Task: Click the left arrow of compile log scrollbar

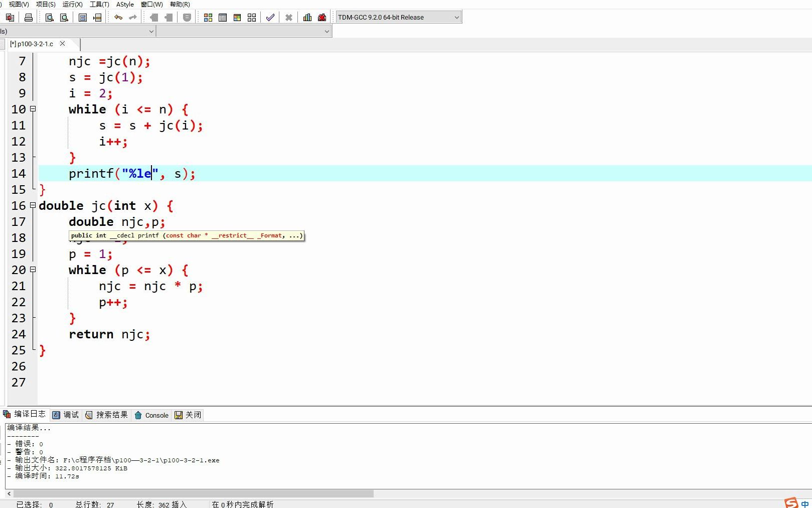Action: click(x=9, y=493)
